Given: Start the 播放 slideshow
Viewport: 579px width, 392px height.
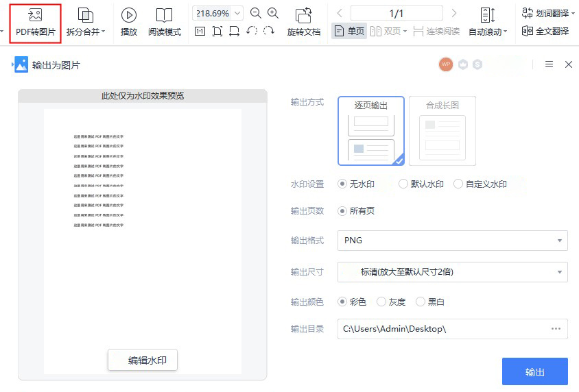Looking at the screenshot, I should [x=129, y=23].
